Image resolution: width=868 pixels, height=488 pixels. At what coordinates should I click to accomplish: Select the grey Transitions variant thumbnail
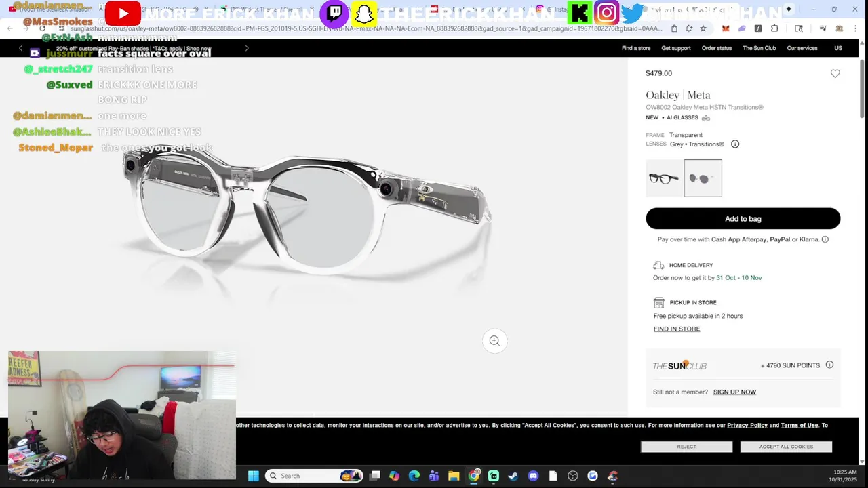[x=703, y=178]
